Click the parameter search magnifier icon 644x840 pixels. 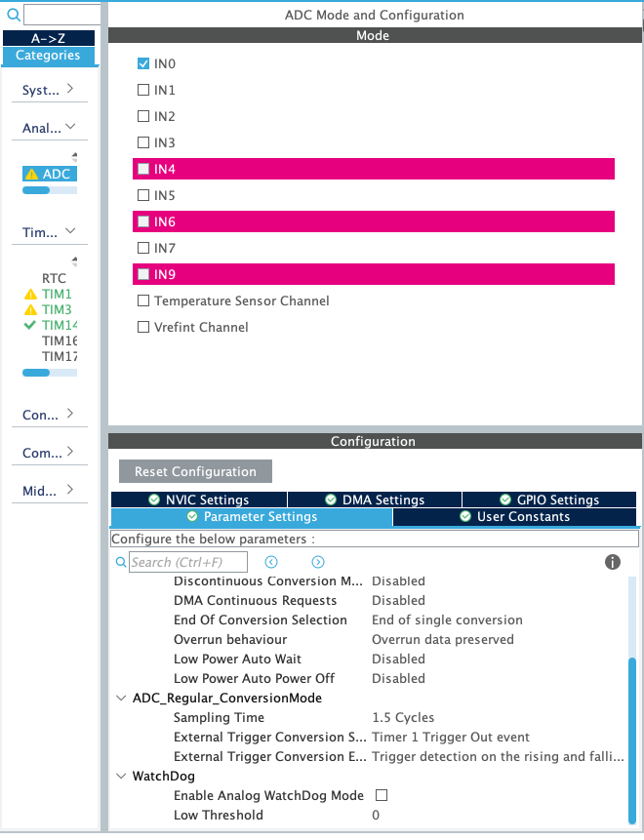(121, 562)
